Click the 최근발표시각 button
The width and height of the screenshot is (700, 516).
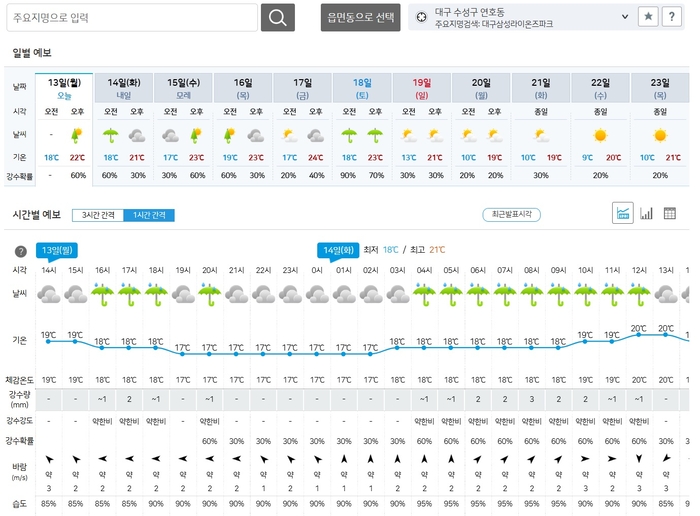[x=512, y=214]
